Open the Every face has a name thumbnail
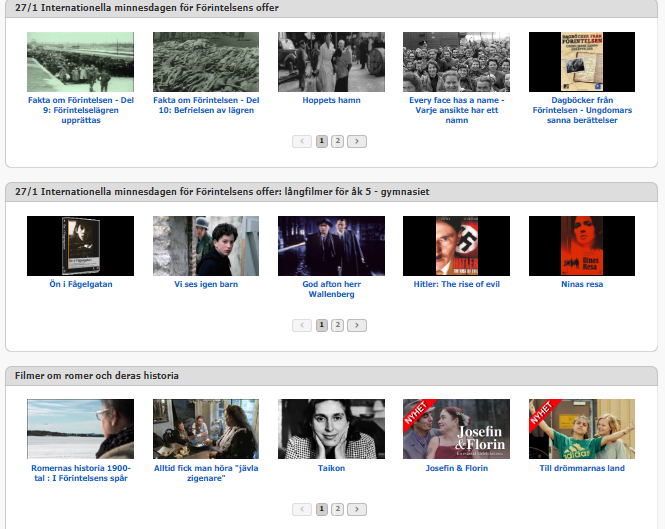This screenshot has height=529, width=665. (x=457, y=62)
